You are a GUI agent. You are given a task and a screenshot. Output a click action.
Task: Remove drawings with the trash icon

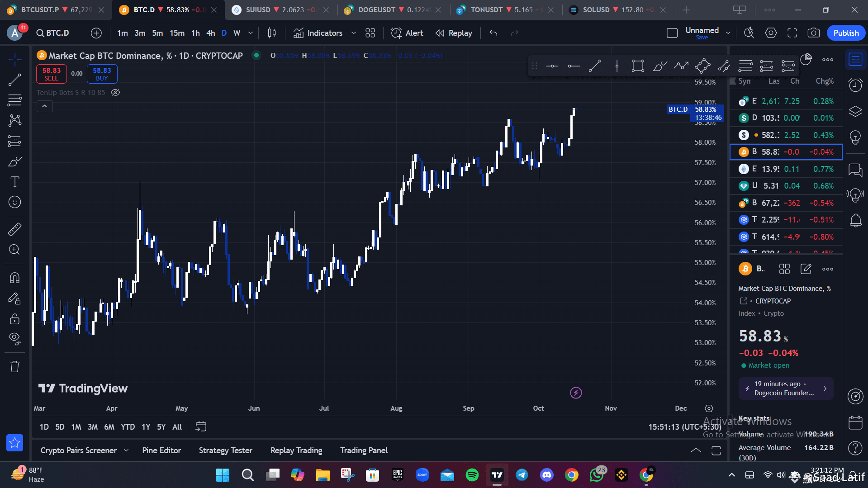[14, 366]
